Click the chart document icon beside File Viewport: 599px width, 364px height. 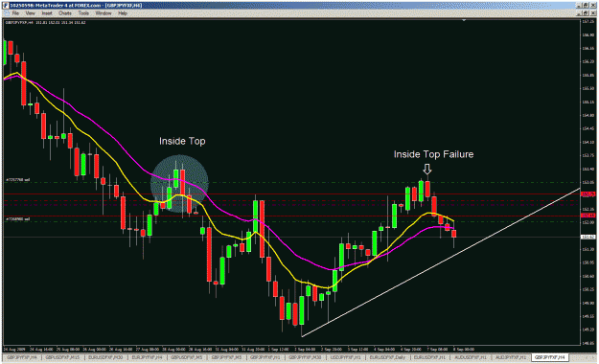click(x=7, y=13)
